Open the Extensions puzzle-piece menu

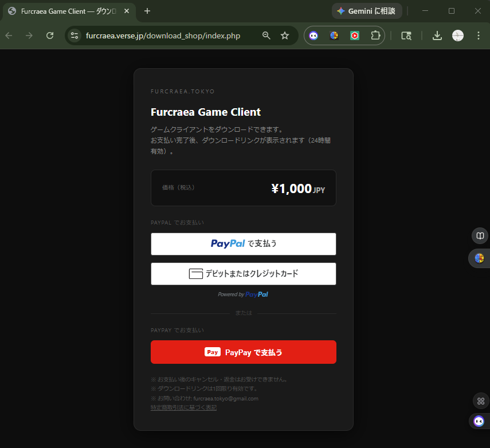pos(375,36)
